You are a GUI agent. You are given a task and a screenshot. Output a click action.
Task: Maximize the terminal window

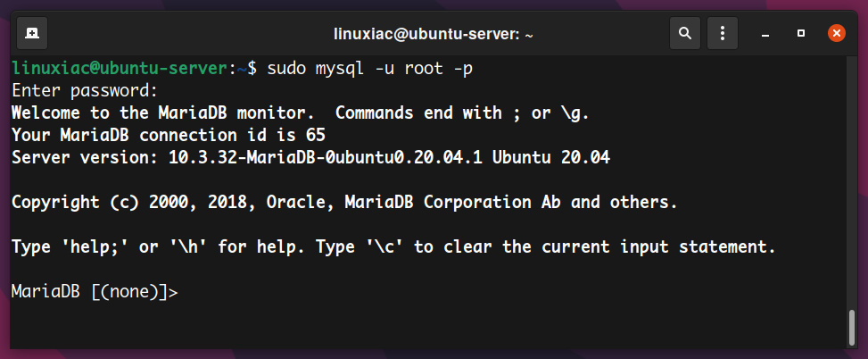[x=800, y=33]
